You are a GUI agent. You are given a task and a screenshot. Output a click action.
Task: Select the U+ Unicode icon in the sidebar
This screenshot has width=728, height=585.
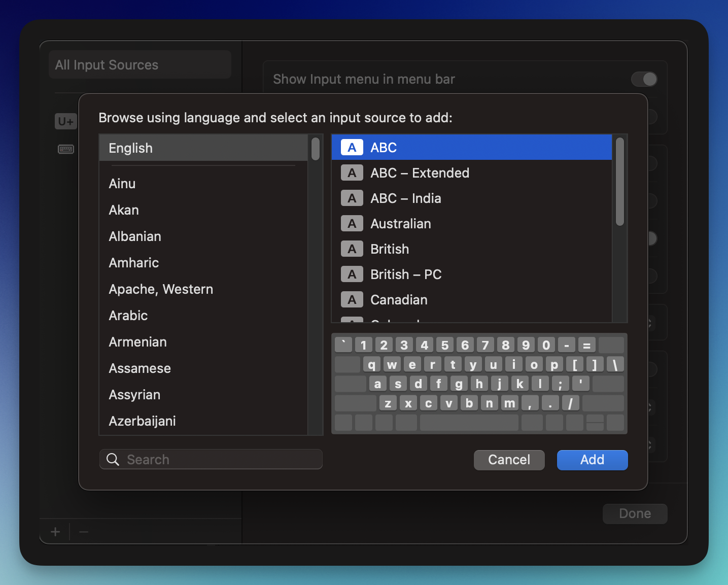65,121
